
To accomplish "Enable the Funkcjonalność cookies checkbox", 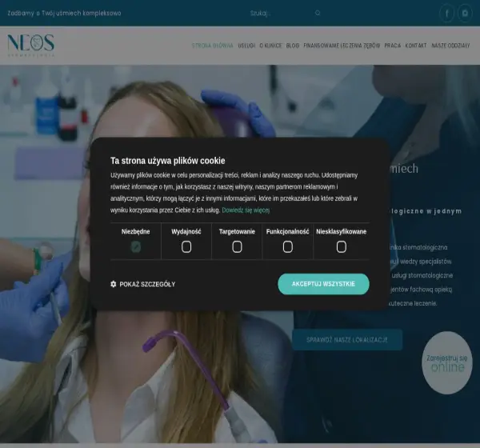I will coord(287,246).
